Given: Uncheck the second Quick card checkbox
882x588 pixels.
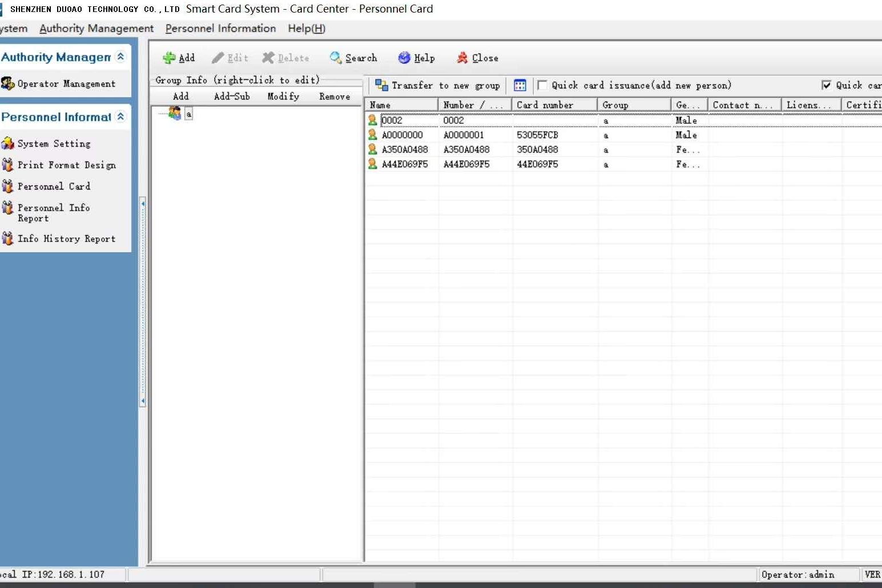Looking at the screenshot, I should 826,85.
